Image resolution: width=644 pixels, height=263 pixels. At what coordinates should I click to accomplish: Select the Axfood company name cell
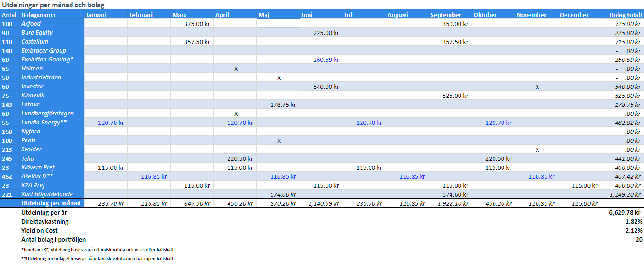point(52,24)
